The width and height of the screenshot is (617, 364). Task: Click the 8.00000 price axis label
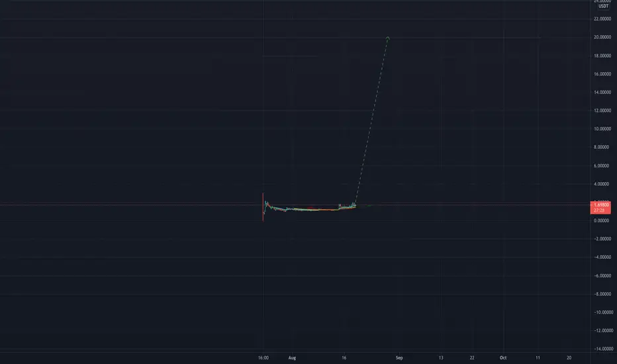pyautogui.click(x=602, y=147)
